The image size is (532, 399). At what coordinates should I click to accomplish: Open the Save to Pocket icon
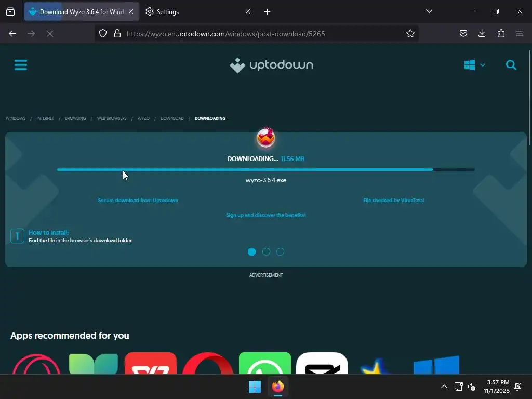click(x=463, y=34)
